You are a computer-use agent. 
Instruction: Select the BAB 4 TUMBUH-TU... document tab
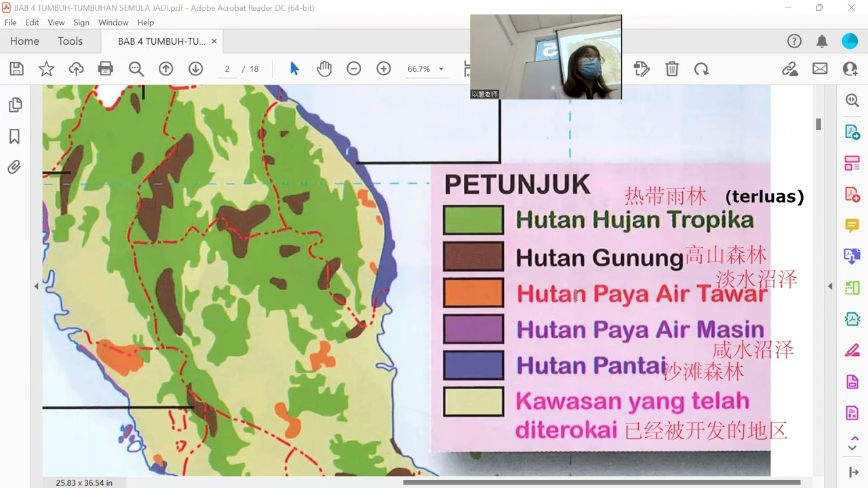161,41
